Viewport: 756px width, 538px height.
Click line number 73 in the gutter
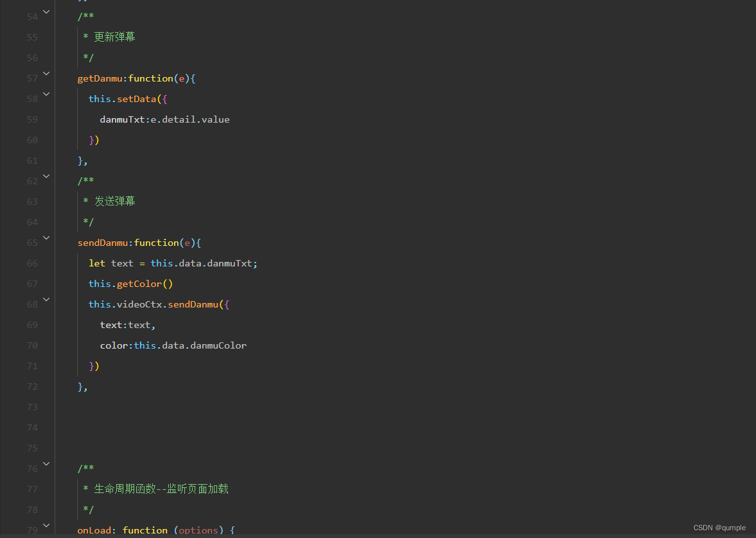32,408
